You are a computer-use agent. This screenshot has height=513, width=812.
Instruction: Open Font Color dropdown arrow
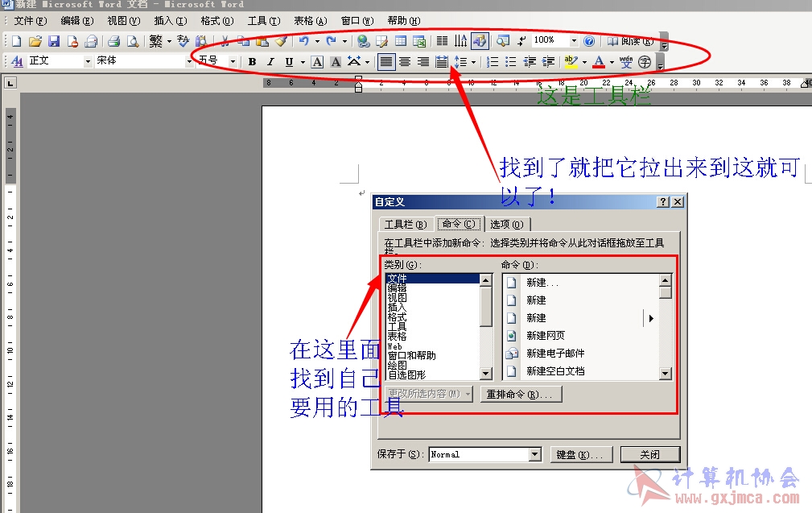click(612, 62)
